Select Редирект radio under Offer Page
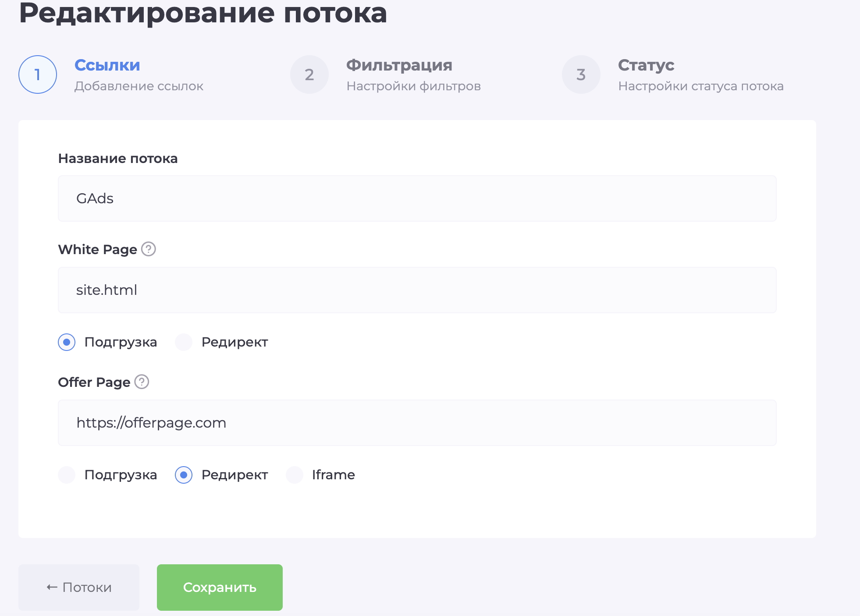860x616 pixels. coord(184,475)
